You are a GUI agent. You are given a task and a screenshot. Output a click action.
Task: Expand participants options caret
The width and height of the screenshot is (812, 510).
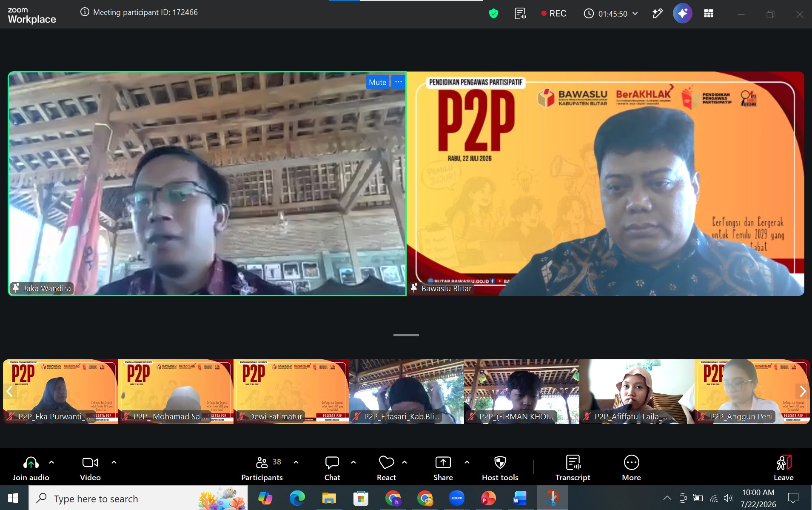(x=296, y=462)
